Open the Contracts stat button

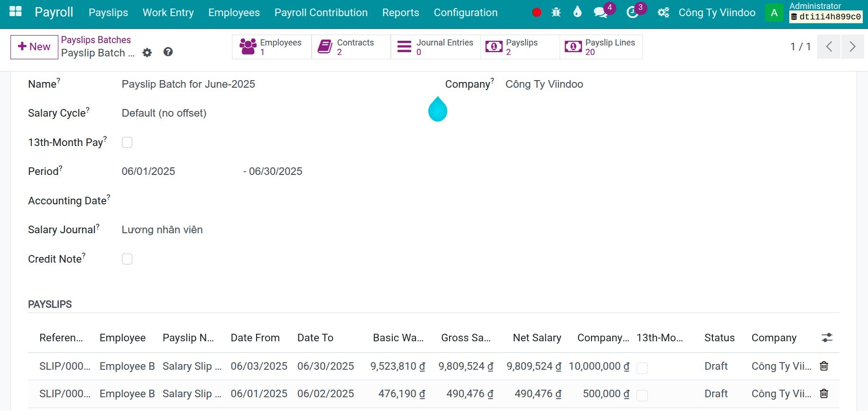pyautogui.click(x=351, y=47)
